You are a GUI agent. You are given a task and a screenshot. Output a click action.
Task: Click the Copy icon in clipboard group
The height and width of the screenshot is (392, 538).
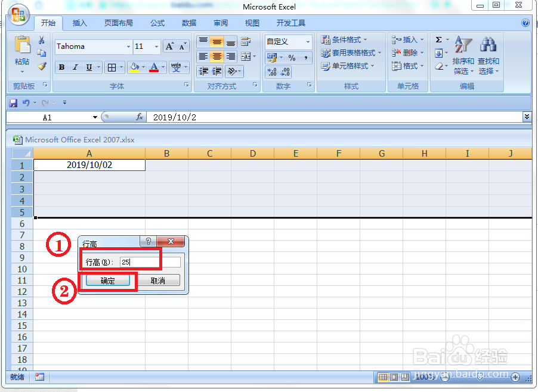coord(42,53)
